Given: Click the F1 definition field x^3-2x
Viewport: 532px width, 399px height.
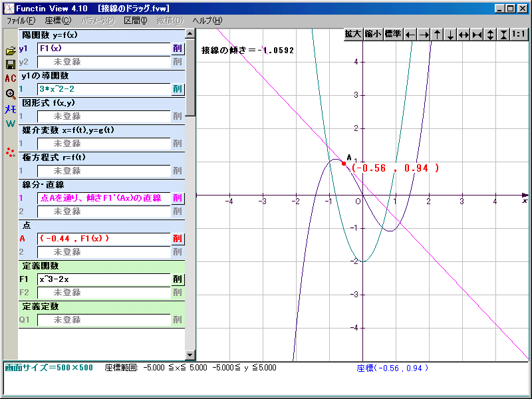Looking at the screenshot, I should (x=103, y=279).
